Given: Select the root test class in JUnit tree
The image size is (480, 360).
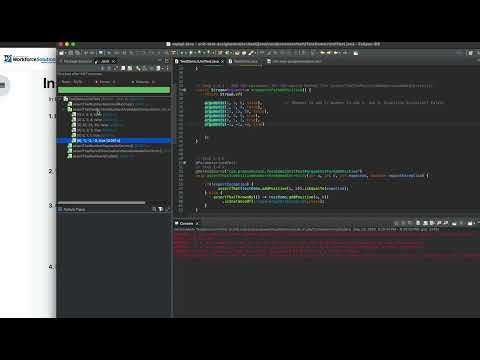Looking at the screenshot, I should coord(103,99).
